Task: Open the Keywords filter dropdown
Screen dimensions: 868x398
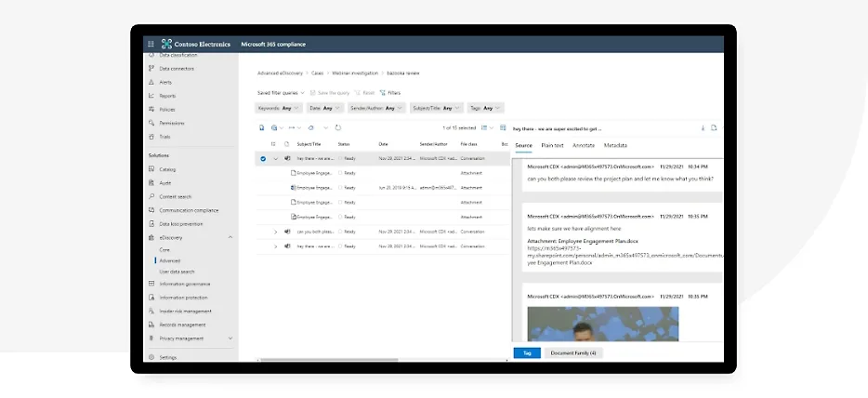Action: (279, 108)
